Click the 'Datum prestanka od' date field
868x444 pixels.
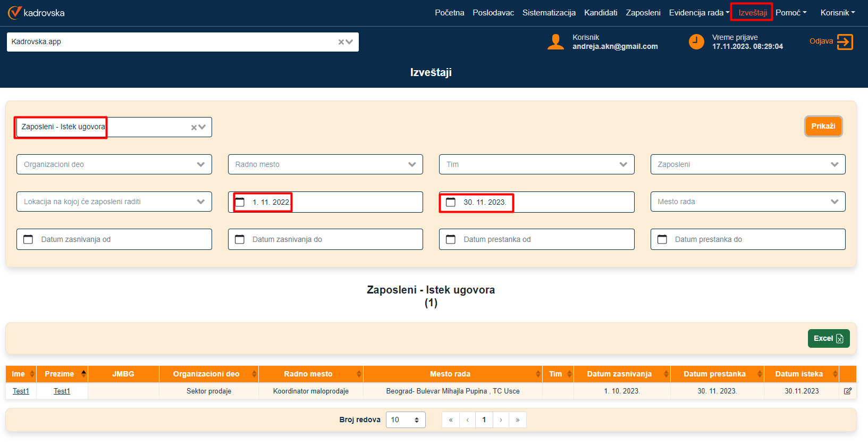click(x=536, y=239)
